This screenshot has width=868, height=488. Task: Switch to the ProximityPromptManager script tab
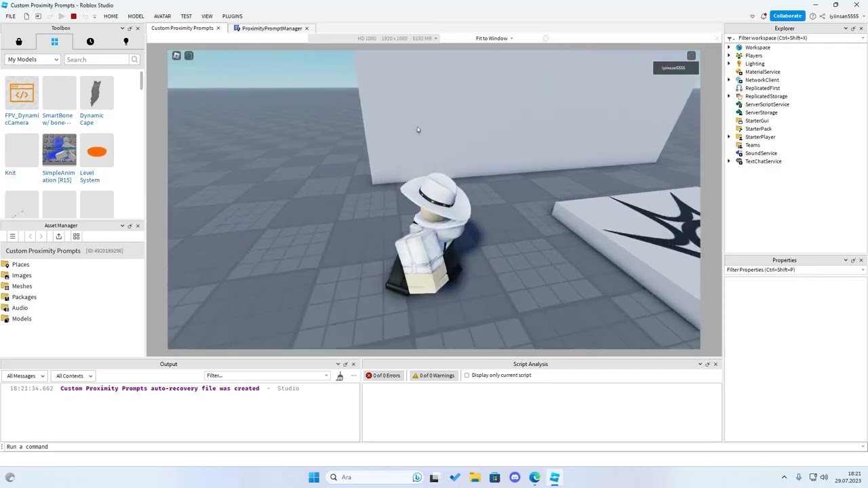point(272,28)
